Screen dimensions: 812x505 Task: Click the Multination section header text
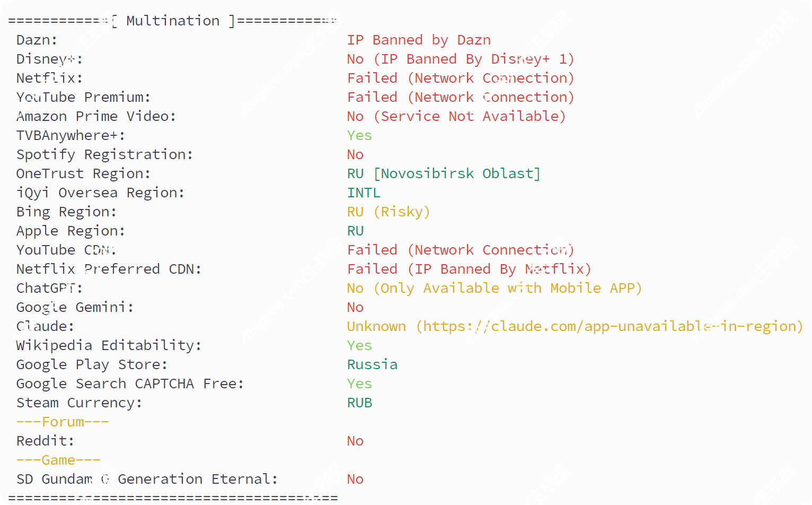point(173,21)
